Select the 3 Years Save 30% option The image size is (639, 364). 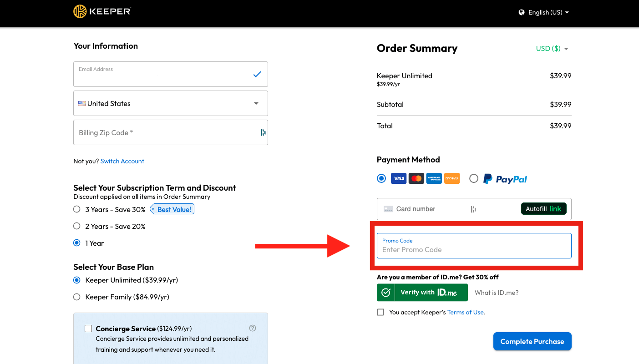point(76,209)
